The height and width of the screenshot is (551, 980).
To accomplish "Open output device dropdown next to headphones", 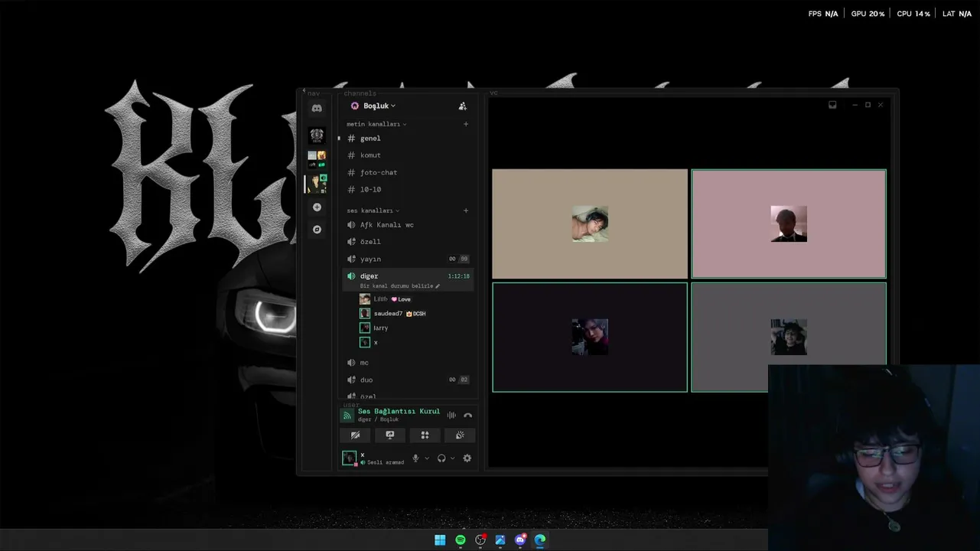I will (x=453, y=458).
